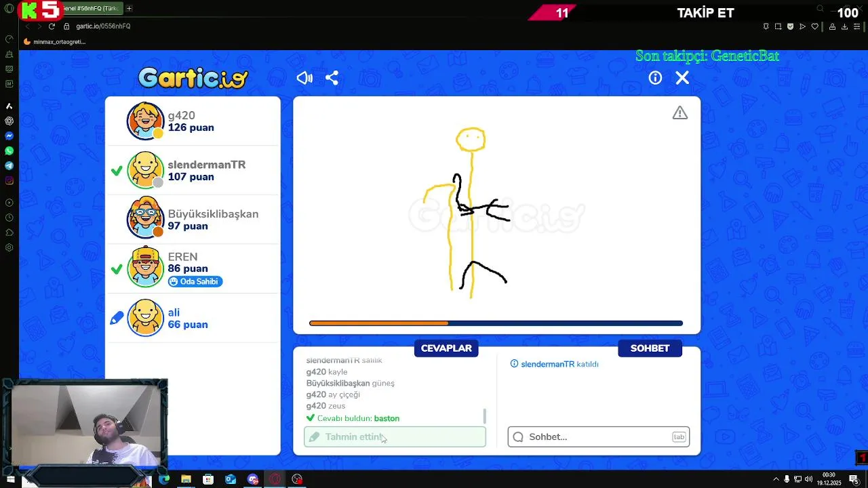Viewport: 868px width, 488px height.
Task: Click the '126 puan' score
Action: point(191,127)
